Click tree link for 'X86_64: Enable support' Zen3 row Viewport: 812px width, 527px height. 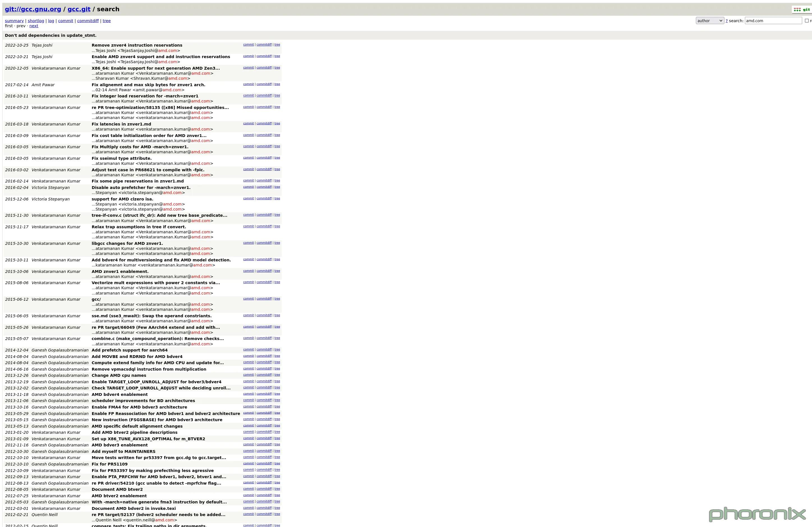click(x=277, y=68)
